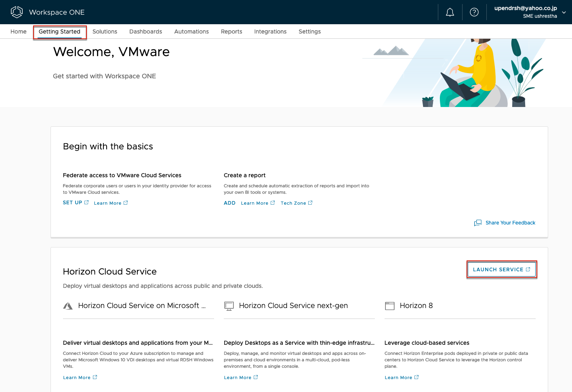This screenshot has width=572, height=392.
Task: Click the Horizon Cloud Service section heading
Action: click(110, 272)
